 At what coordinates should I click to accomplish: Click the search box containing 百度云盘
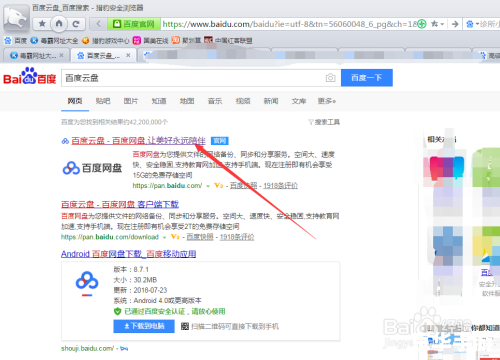pos(201,78)
